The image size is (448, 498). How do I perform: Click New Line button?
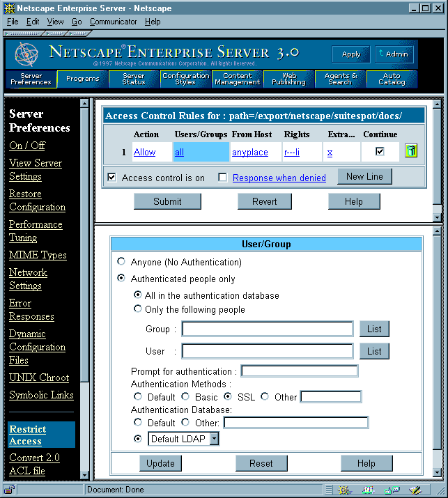click(x=364, y=176)
